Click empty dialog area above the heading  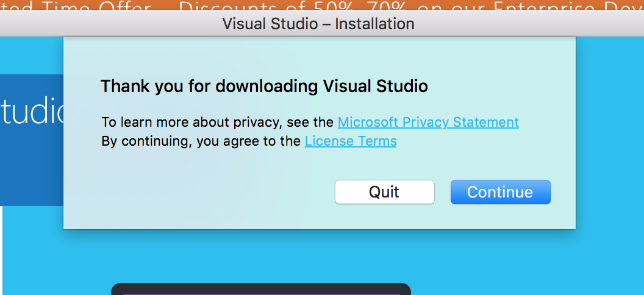pyautogui.click(x=320, y=55)
